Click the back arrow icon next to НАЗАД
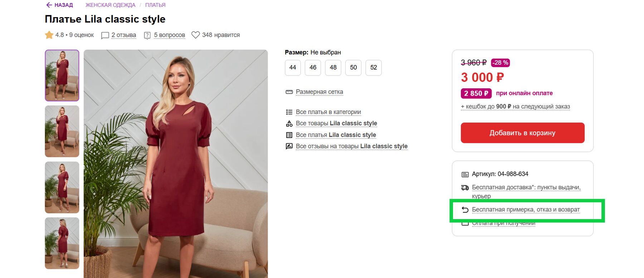644x278 pixels. click(x=49, y=5)
